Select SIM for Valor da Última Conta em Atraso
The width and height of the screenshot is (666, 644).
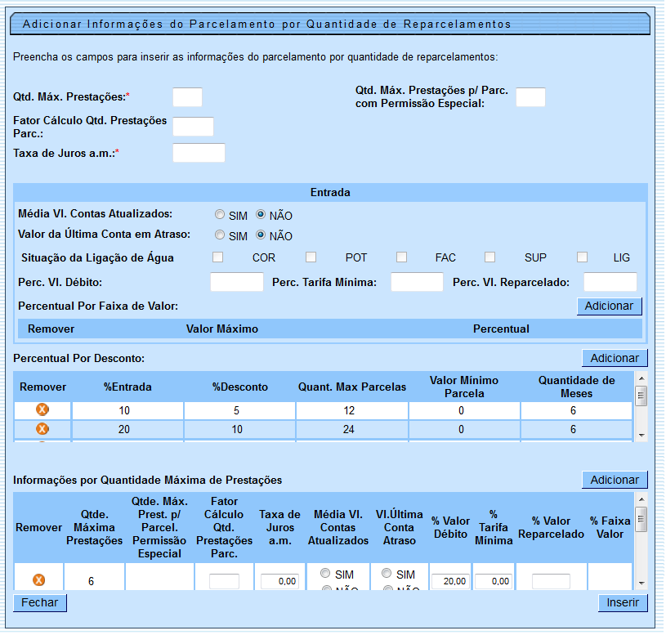pyautogui.click(x=220, y=235)
